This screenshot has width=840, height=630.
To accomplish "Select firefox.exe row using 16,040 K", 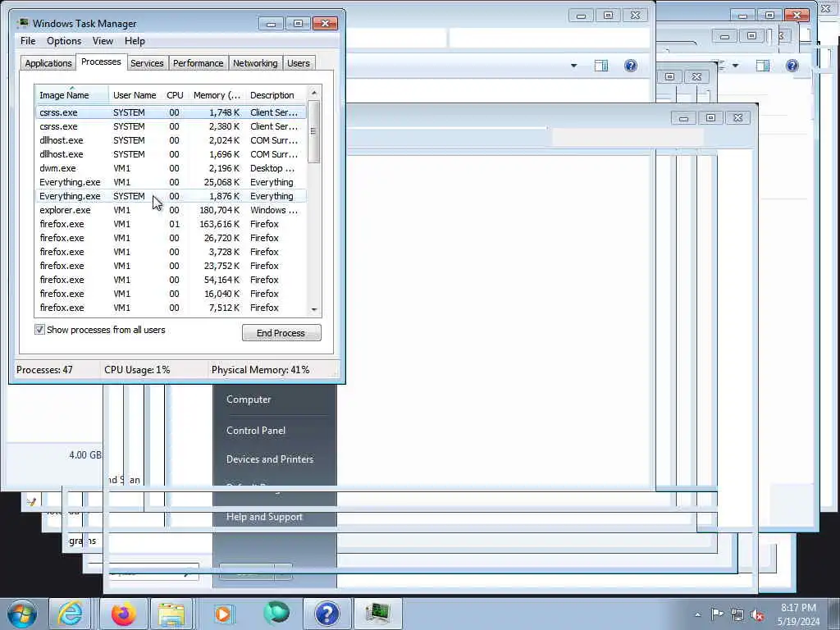I will tap(171, 294).
